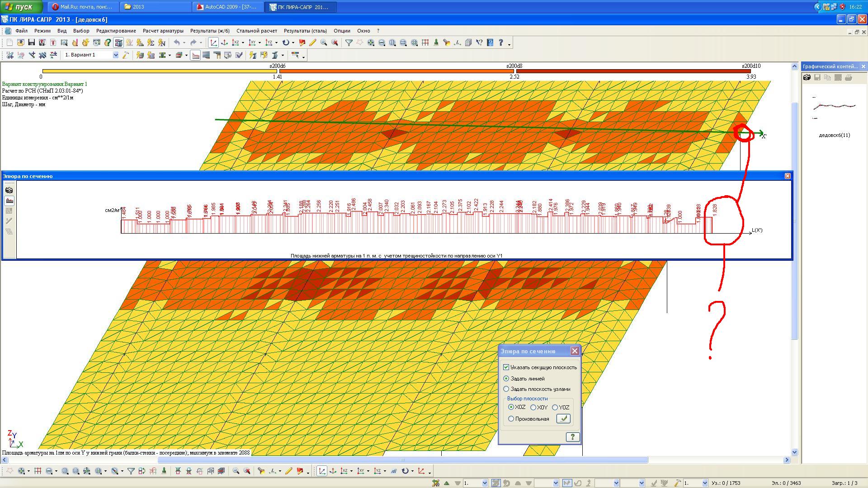The width and height of the screenshot is (868, 488).
Task: Open the Расчет арматуры menu
Action: [x=163, y=31]
